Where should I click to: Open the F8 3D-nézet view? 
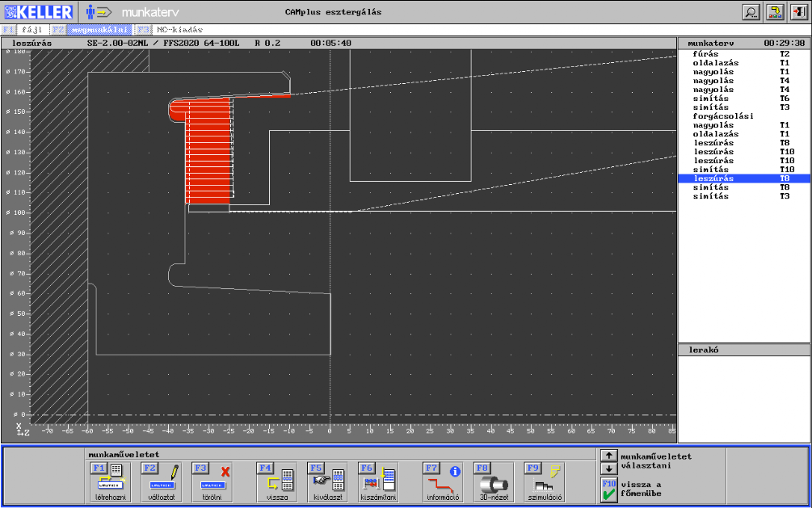[x=494, y=482]
